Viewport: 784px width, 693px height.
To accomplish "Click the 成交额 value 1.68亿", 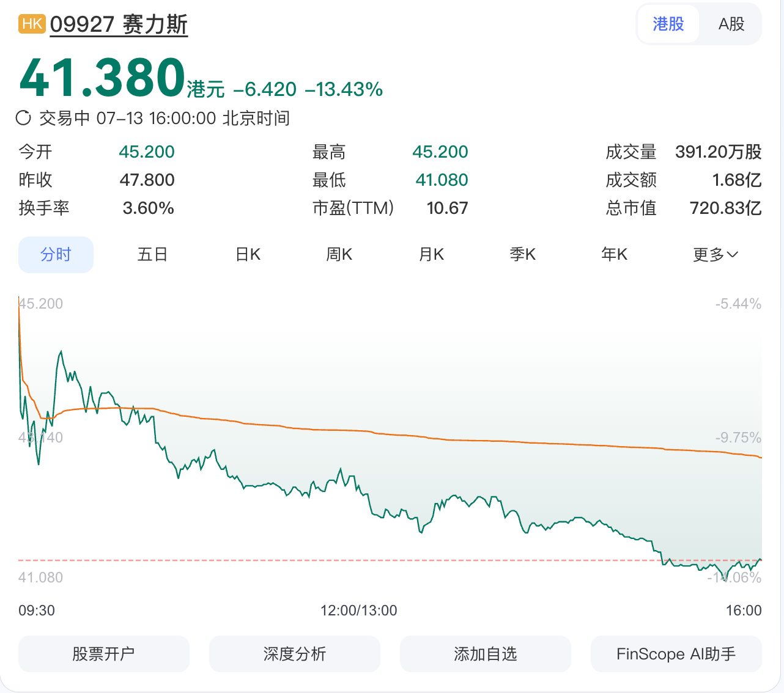I will click(x=737, y=180).
